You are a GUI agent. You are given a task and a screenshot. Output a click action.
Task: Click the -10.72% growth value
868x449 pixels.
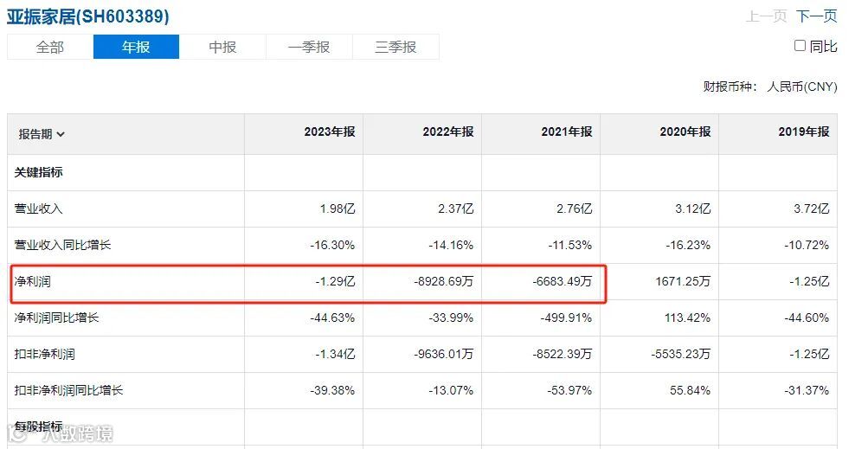coord(807,245)
